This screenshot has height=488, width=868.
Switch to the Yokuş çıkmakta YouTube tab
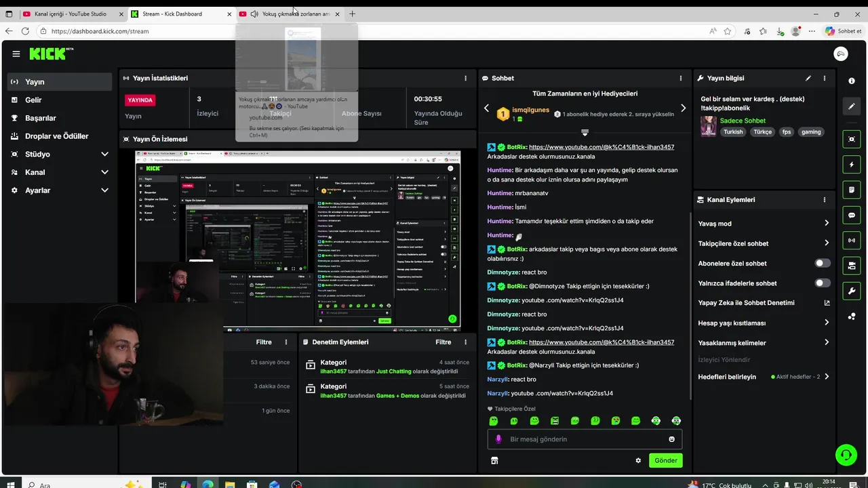(x=288, y=14)
